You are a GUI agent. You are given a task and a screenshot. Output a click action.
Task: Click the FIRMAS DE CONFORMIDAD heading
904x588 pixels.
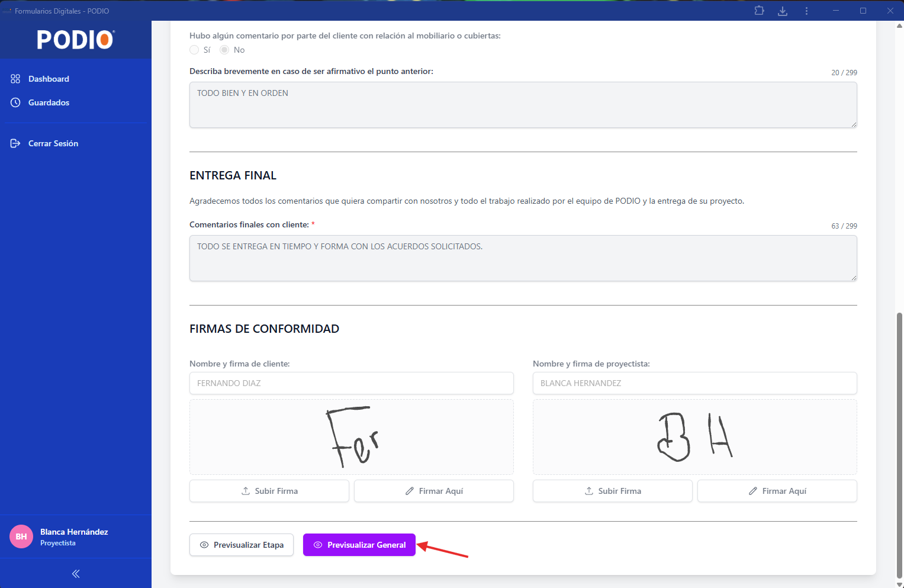click(265, 329)
